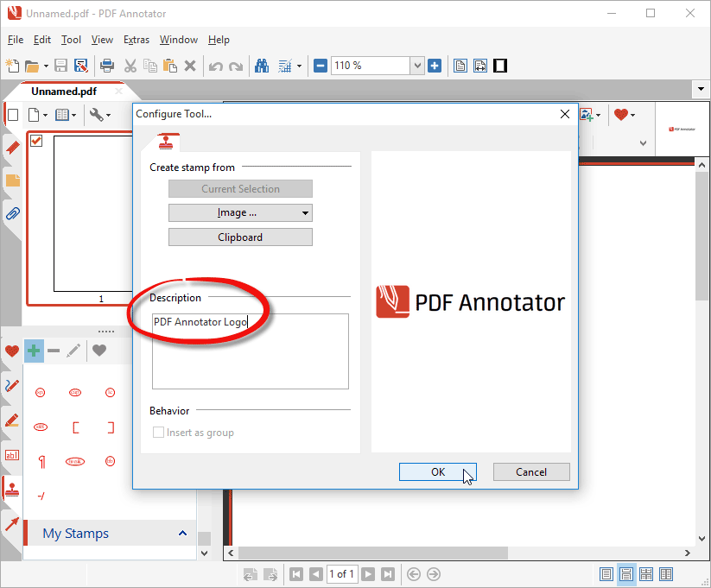Screen dimensions: 711x588
Task: Open the Attachments paperclip sidebar tab
Action: tap(13, 212)
